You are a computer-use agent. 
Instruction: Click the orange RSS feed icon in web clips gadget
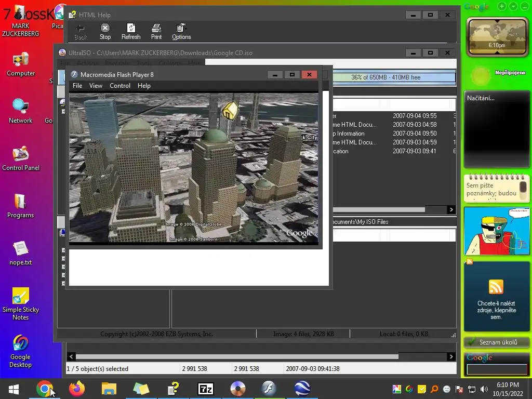496,287
